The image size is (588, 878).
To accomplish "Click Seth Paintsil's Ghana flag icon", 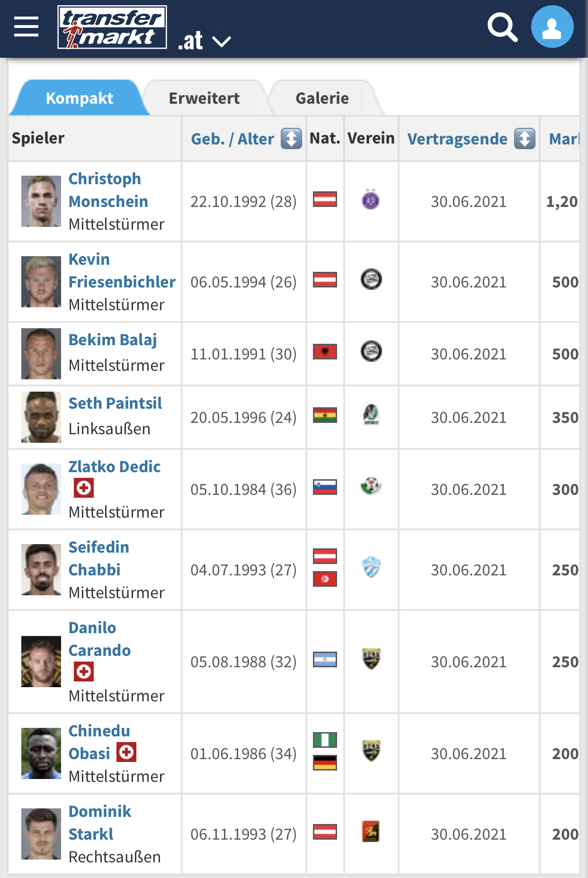I will 325,415.
